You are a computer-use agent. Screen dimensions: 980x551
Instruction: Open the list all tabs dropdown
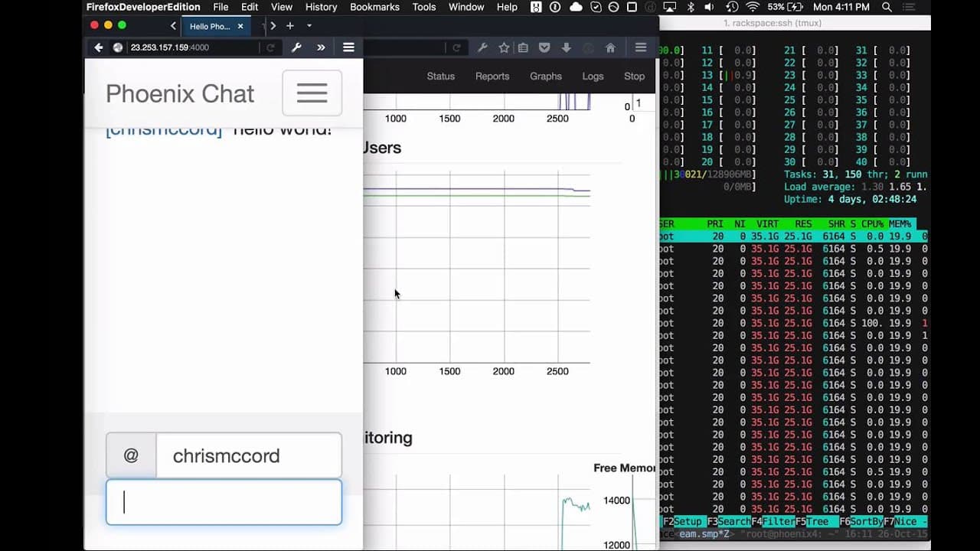click(309, 26)
